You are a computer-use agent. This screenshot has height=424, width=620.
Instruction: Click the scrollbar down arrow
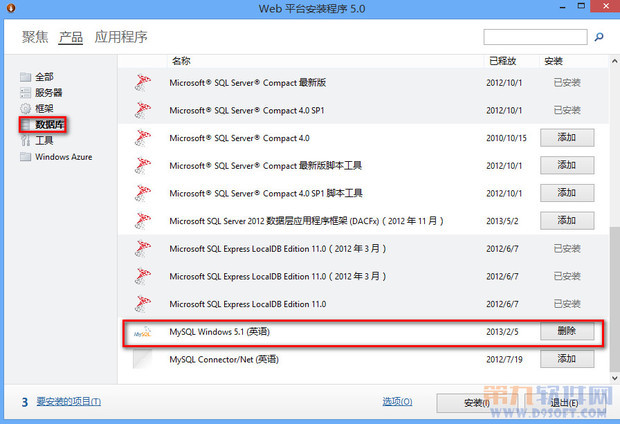coord(614,378)
